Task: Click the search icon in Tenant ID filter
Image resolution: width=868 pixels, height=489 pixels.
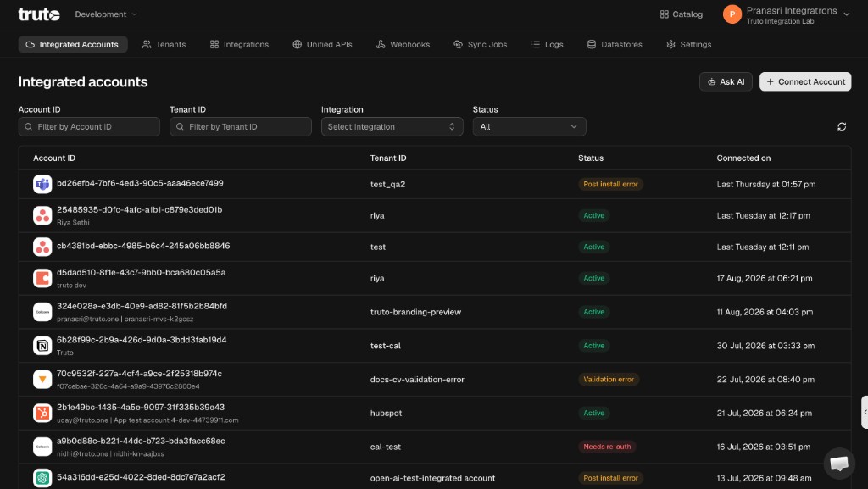Action: pyautogui.click(x=180, y=126)
